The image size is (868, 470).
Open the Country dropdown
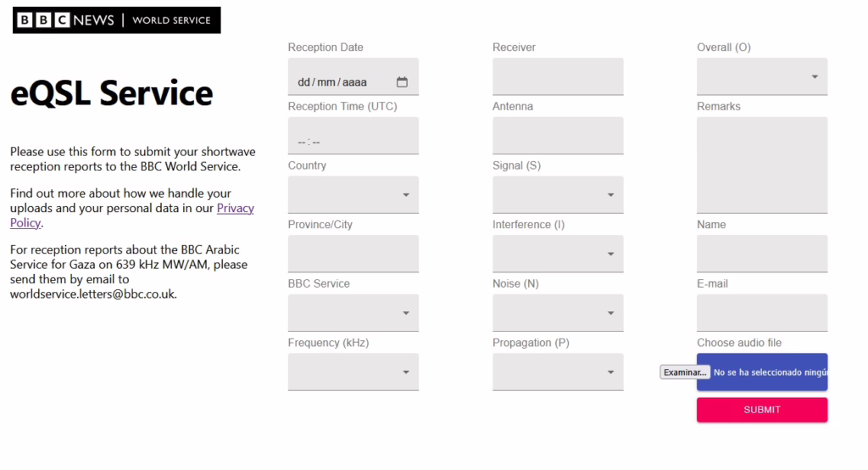tap(353, 194)
